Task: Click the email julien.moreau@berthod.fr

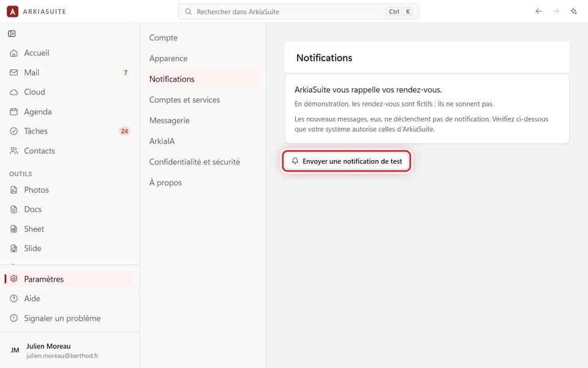Action: point(62,356)
